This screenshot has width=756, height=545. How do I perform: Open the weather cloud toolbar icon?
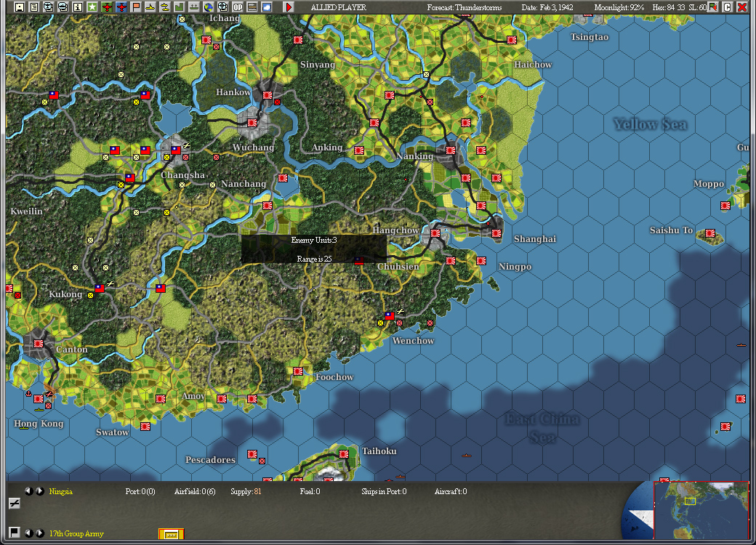coord(267,7)
